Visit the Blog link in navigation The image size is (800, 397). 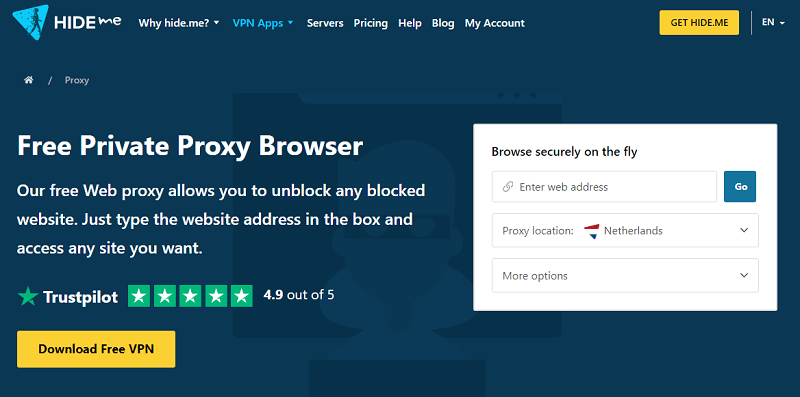tap(443, 23)
